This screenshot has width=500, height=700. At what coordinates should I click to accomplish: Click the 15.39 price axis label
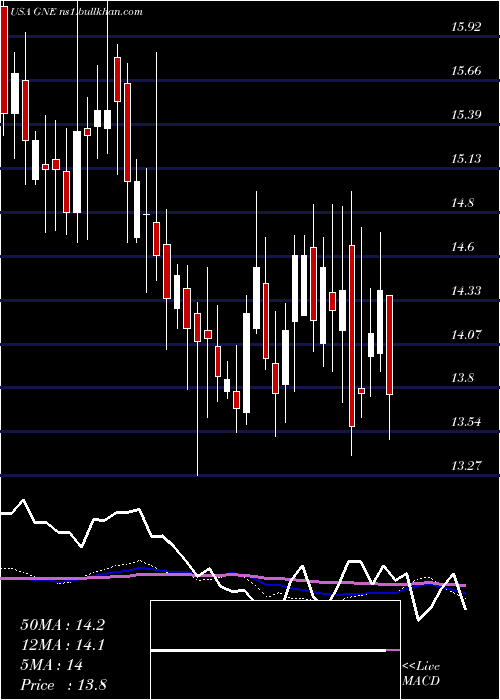[466, 115]
